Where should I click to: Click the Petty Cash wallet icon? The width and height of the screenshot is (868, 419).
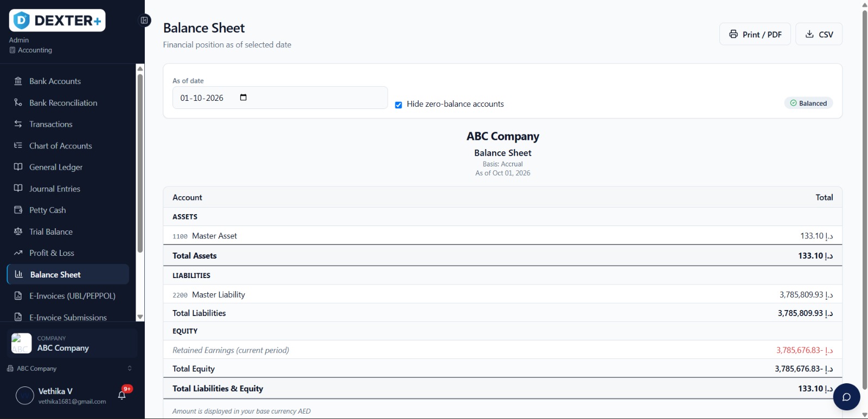click(x=18, y=210)
